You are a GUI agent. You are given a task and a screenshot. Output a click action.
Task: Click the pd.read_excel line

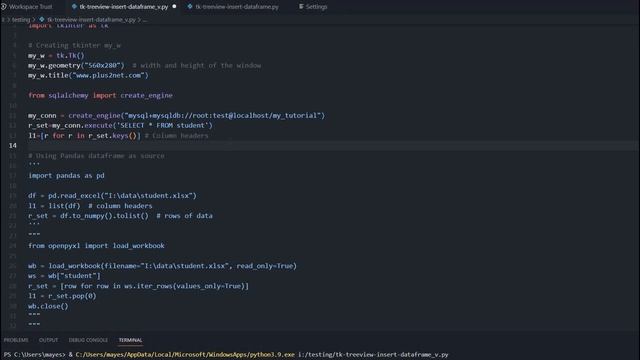(x=112, y=196)
